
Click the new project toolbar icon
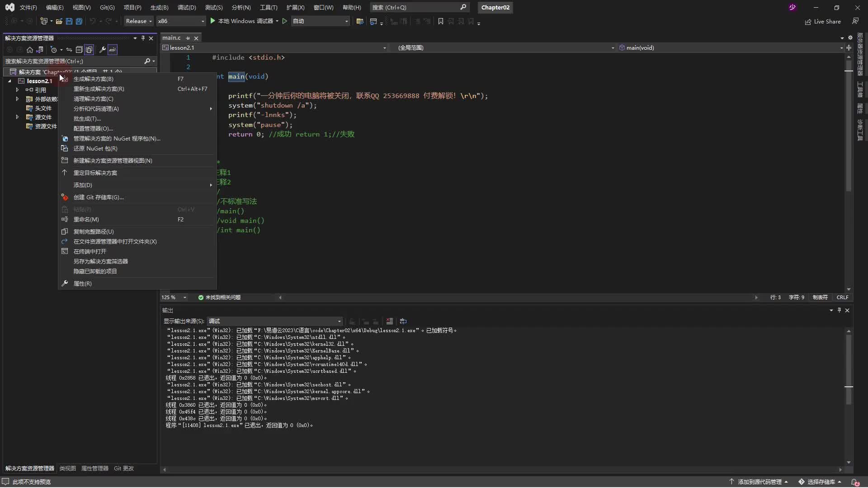click(44, 21)
